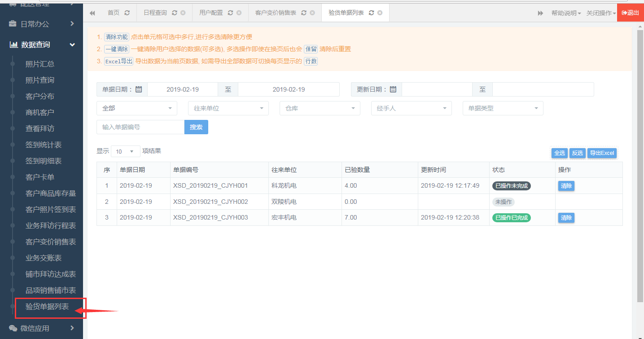Open 客户分布 in the sidebar
The width and height of the screenshot is (644, 339).
tap(40, 96)
